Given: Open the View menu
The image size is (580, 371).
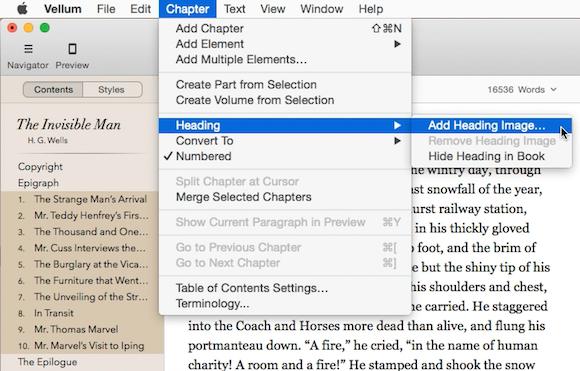Looking at the screenshot, I should coord(273,9).
